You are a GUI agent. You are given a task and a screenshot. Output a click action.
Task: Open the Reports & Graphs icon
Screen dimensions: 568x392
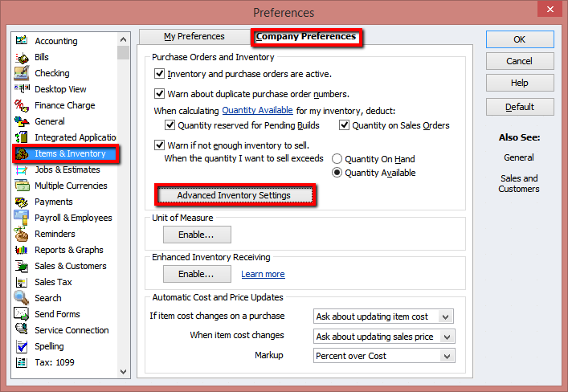[x=22, y=250]
